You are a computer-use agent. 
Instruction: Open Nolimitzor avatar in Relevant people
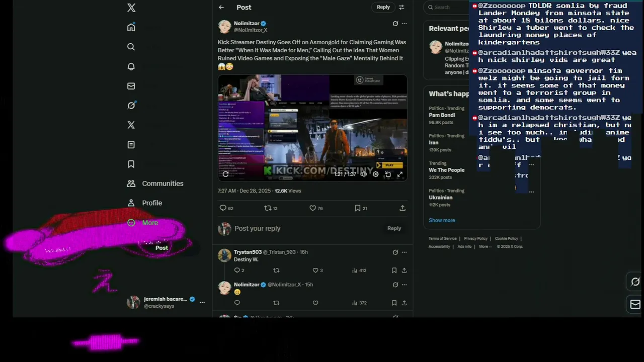(435, 47)
